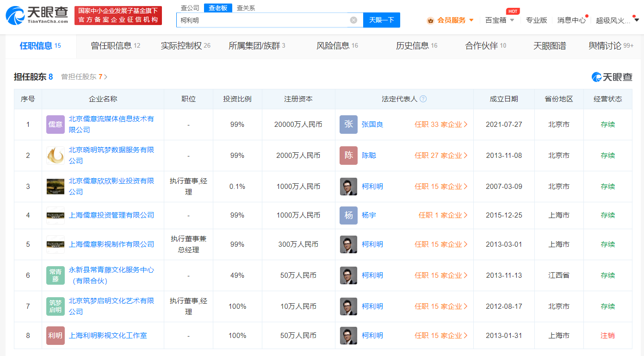Screen dimensions: 644x356
Task: Click the TianYanCha logo in header
Action: click(37, 15)
